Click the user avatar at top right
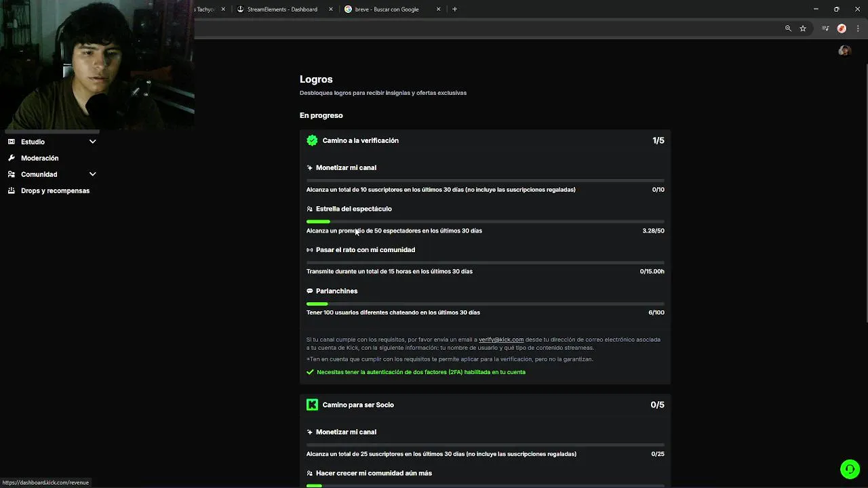 pyautogui.click(x=844, y=51)
